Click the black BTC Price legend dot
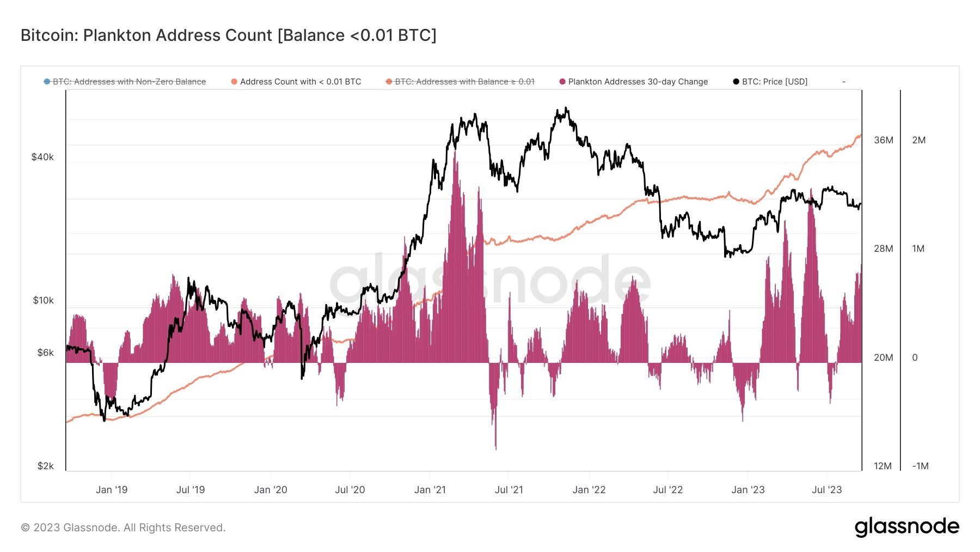Screen dimensions: 980x552 coord(736,82)
